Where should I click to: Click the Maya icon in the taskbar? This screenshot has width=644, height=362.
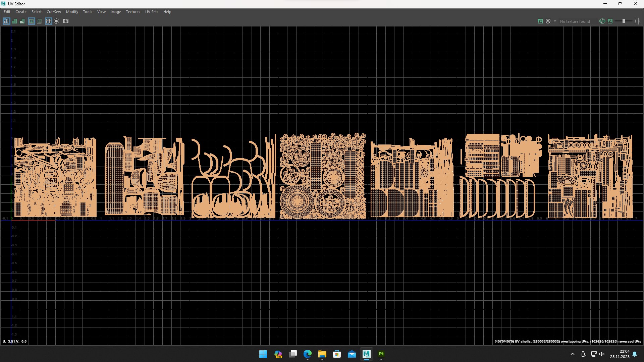coord(367,354)
